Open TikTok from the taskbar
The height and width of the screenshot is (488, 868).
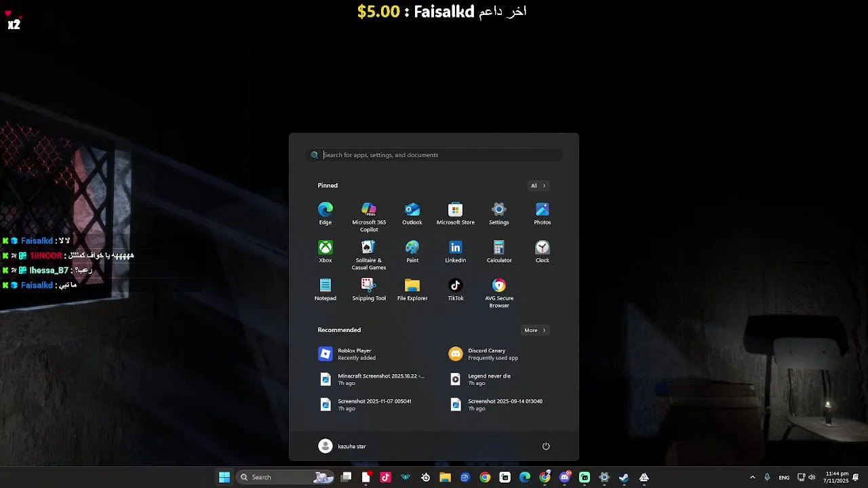(386, 477)
